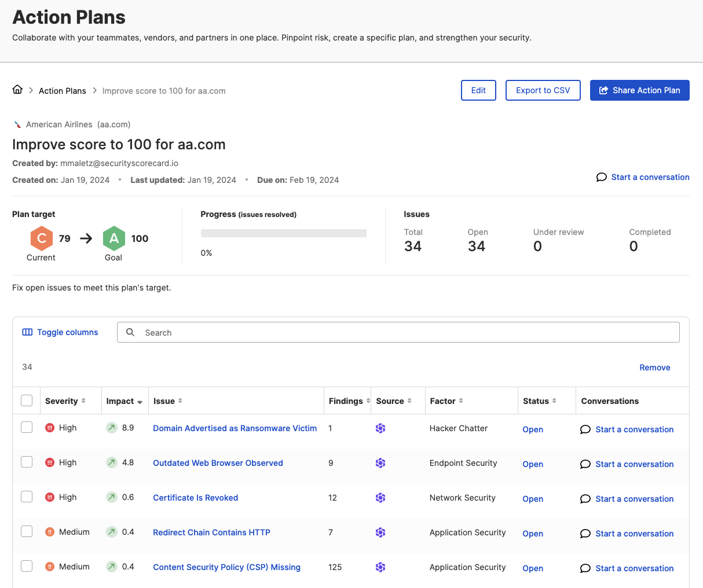
Task: Click the Findings column sort arrows
Action: (x=368, y=400)
